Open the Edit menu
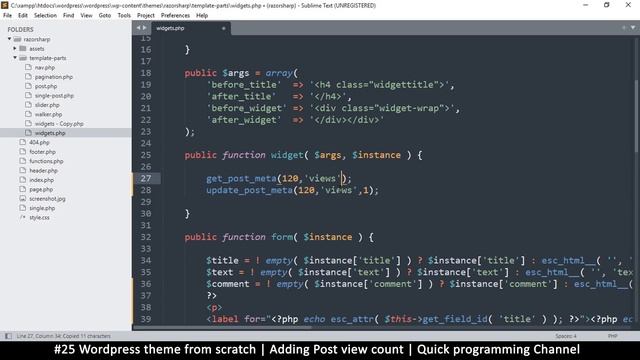Viewport: 640px width, 360px height. [x=23, y=16]
